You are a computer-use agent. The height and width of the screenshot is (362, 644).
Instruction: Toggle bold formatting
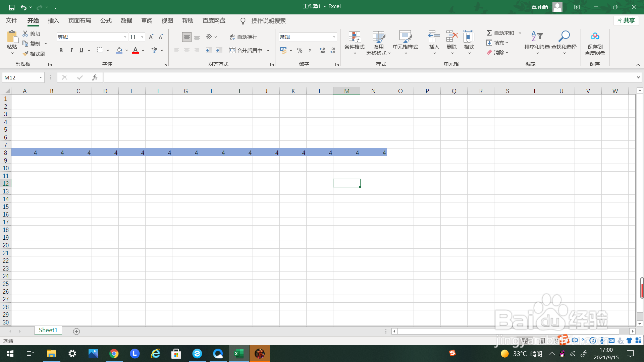click(x=61, y=50)
